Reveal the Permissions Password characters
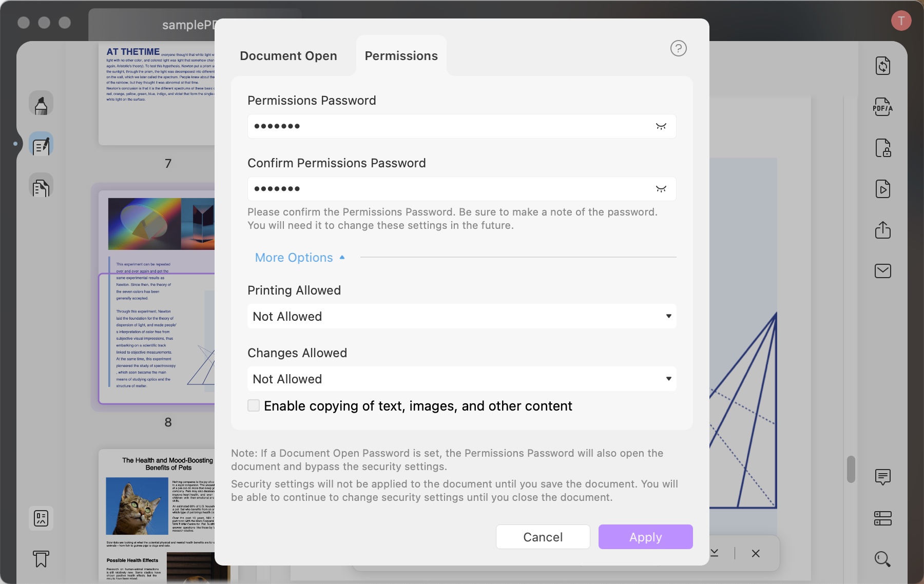 (x=662, y=126)
